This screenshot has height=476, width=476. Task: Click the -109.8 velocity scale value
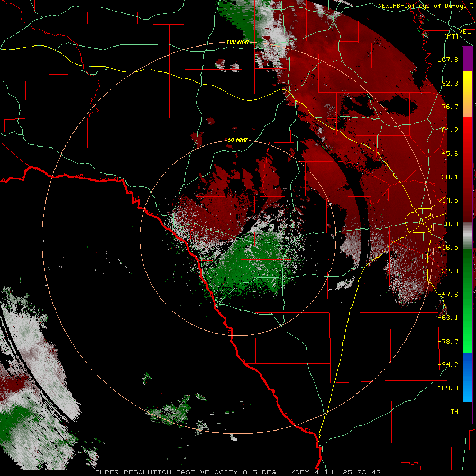[x=446, y=388]
